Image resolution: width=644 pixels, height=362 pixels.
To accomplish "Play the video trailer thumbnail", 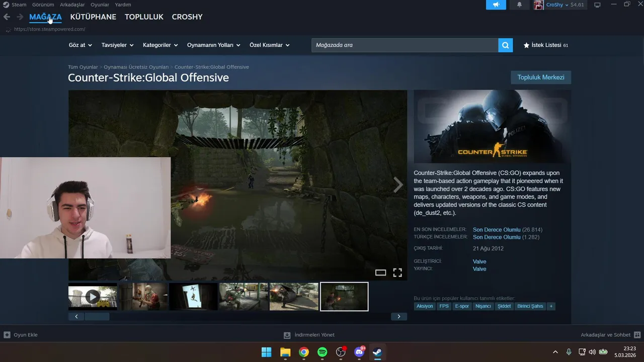I will coord(93,297).
